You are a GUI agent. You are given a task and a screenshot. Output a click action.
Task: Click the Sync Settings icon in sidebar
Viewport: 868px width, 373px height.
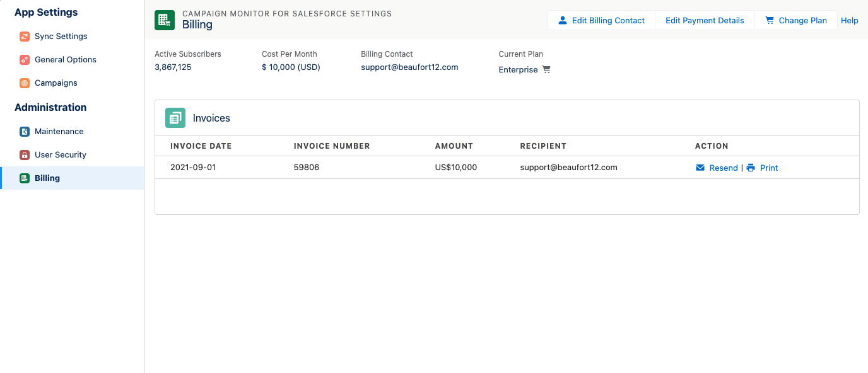click(x=25, y=37)
